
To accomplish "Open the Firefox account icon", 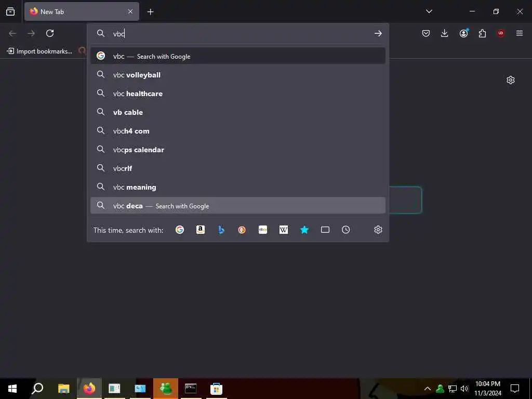I will click(463, 33).
